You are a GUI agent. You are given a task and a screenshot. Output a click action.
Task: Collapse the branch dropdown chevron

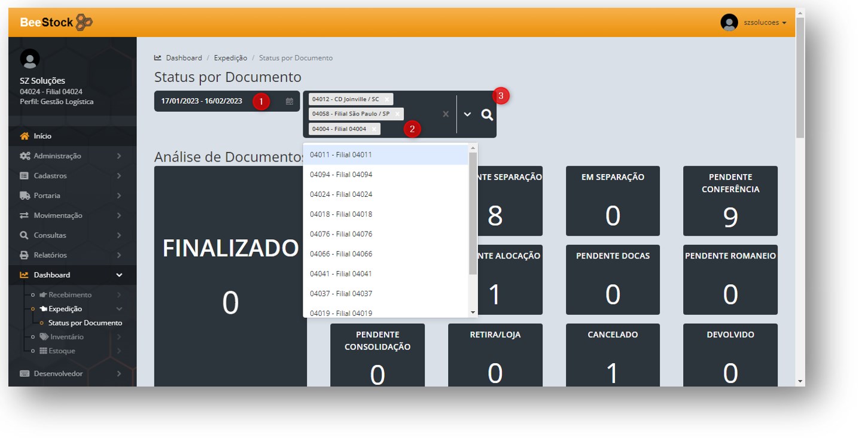(x=467, y=114)
